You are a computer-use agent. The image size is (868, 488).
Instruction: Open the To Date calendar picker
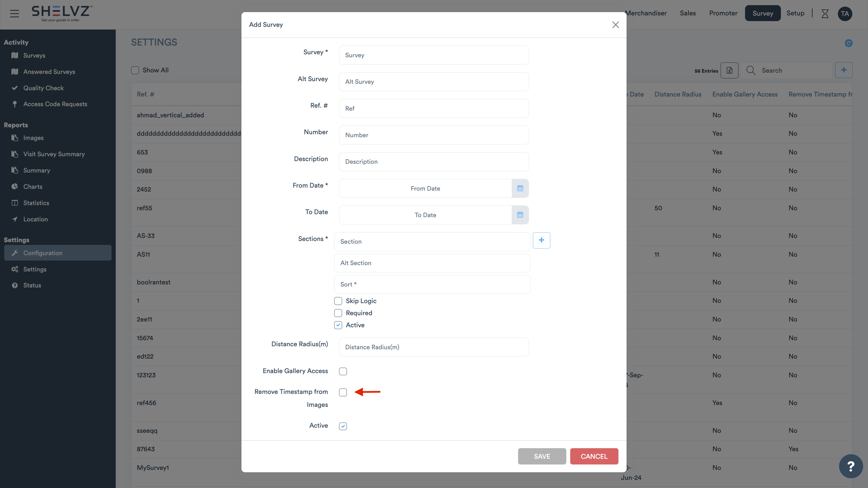520,215
